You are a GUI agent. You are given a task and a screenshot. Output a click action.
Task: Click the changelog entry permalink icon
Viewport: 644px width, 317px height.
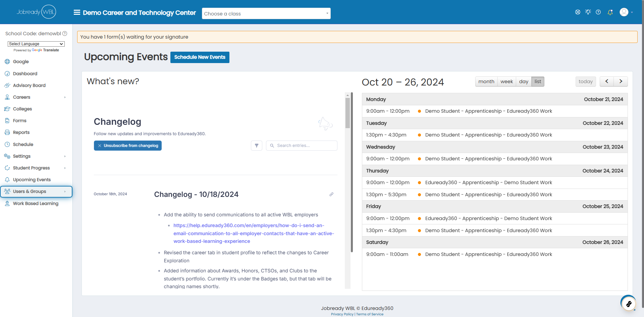331,194
